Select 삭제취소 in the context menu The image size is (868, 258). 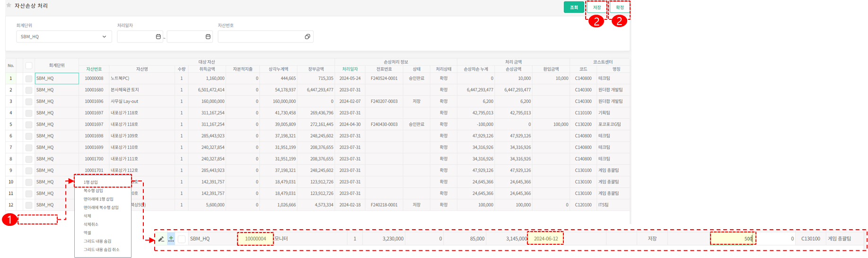(91, 224)
